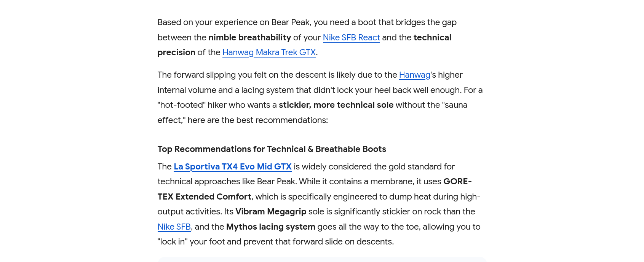
Task: Click bold 'stickier, more technical sole' text
Action: coord(336,105)
